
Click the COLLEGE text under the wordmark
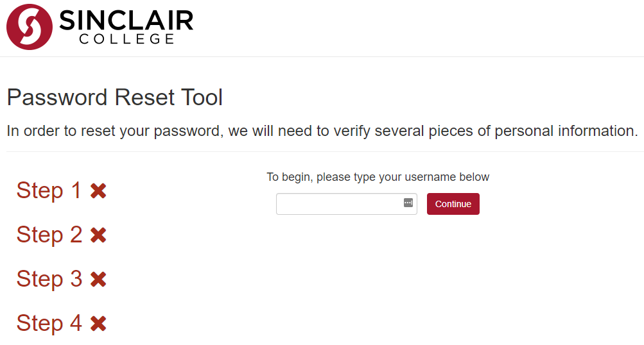click(126, 39)
